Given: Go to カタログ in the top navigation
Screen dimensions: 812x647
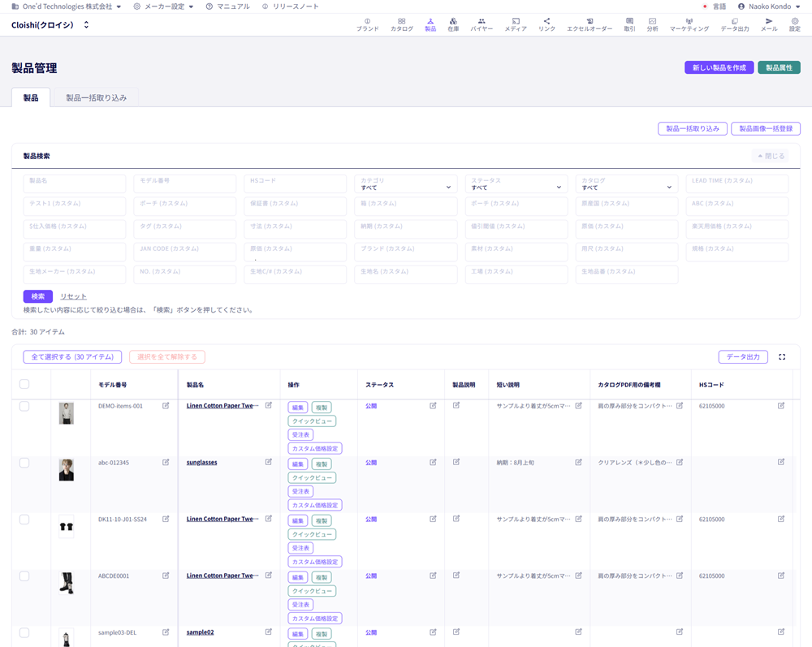Looking at the screenshot, I should 402,25.
